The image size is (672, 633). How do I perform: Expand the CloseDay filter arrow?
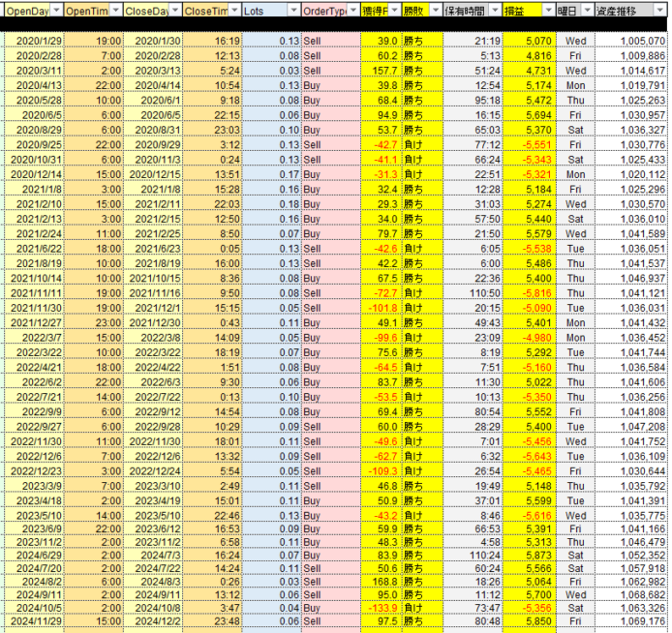point(175,9)
